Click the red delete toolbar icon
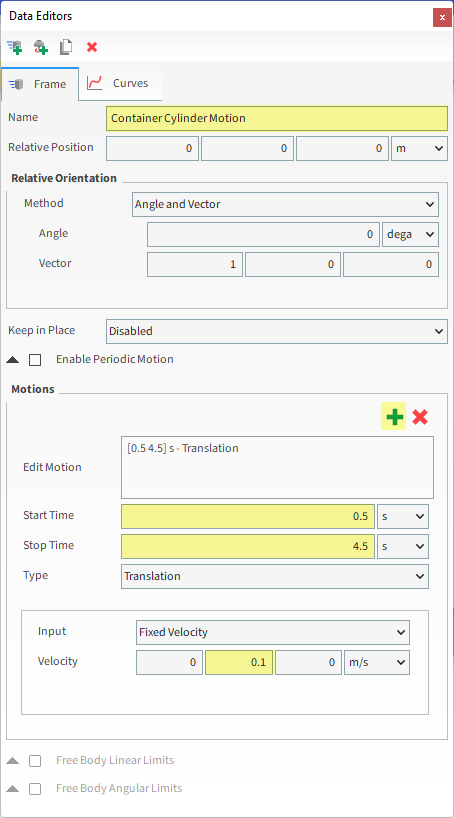The height and width of the screenshot is (818, 454). point(92,47)
